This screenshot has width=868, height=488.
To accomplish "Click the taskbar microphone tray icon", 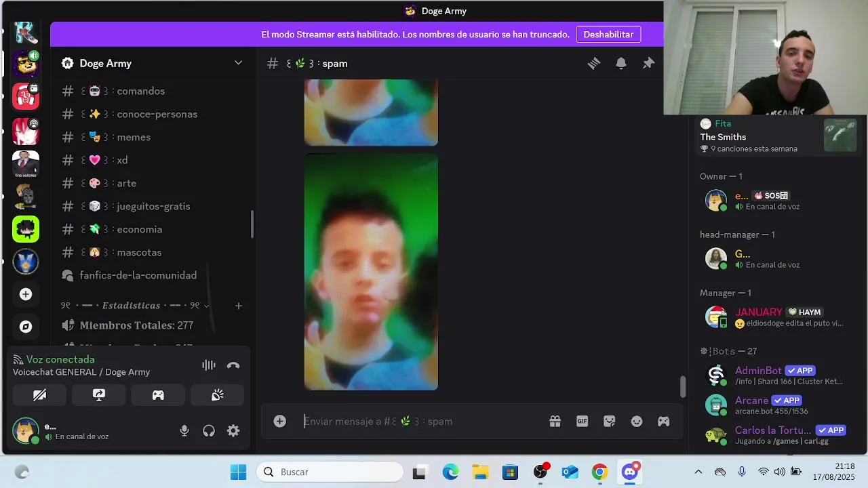I will (742, 472).
